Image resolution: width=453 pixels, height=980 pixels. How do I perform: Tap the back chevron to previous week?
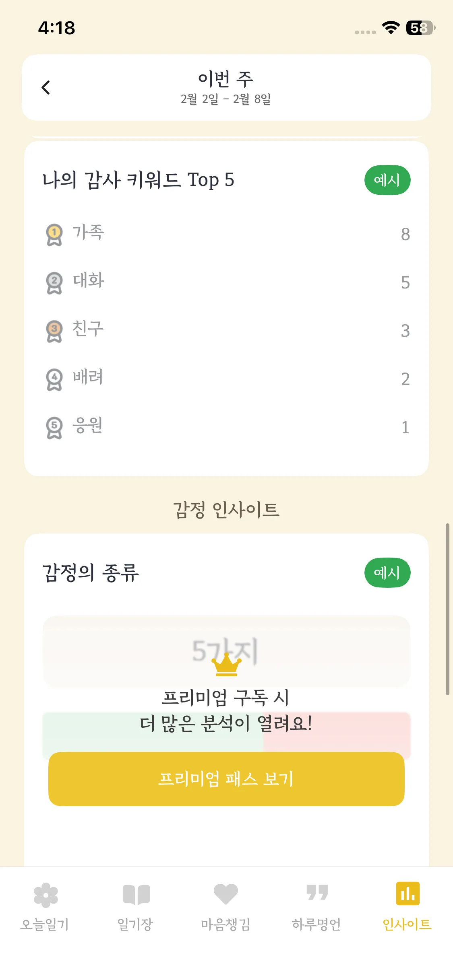click(x=46, y=88)
